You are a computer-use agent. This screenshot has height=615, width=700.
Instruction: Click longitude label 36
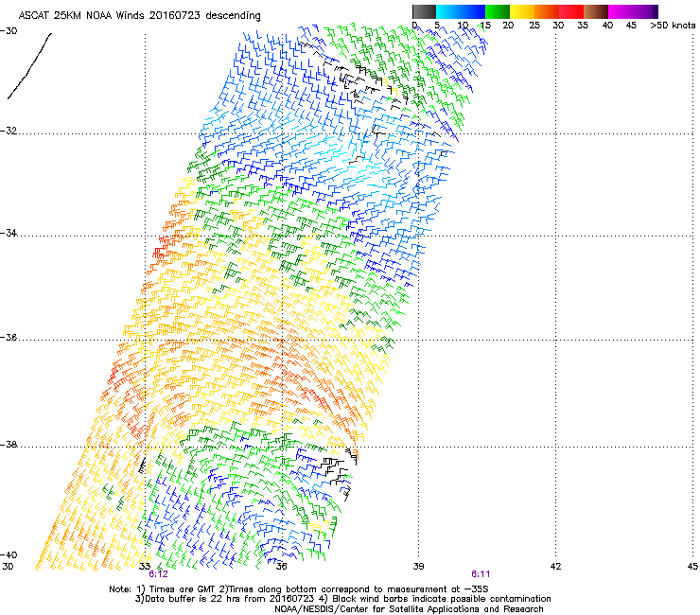pyautogui.click(x=281, y=567)
